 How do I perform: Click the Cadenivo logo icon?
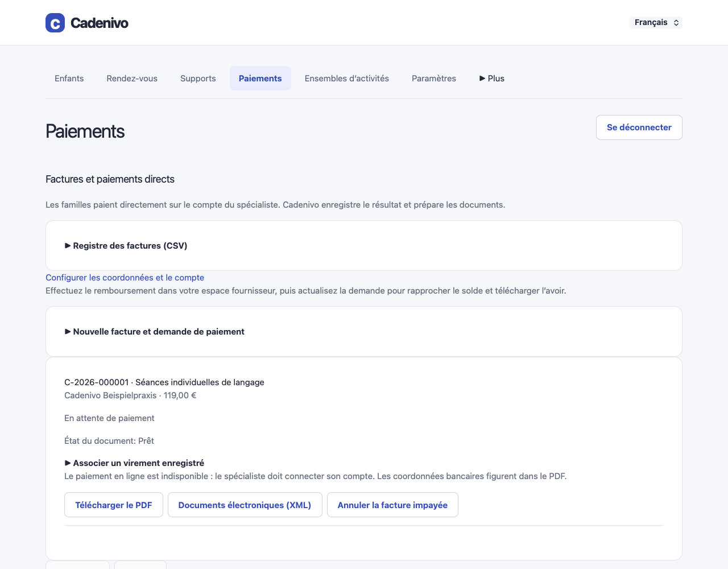pos(55,23)
